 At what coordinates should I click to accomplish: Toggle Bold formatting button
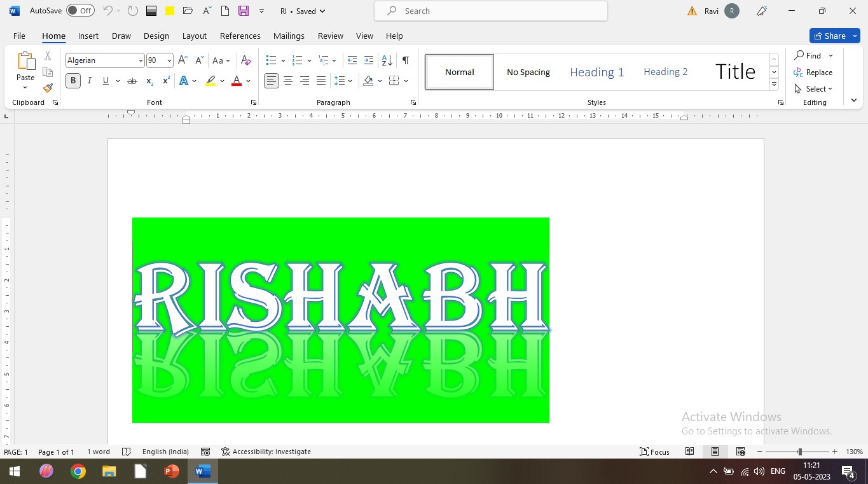pos(73,81)
